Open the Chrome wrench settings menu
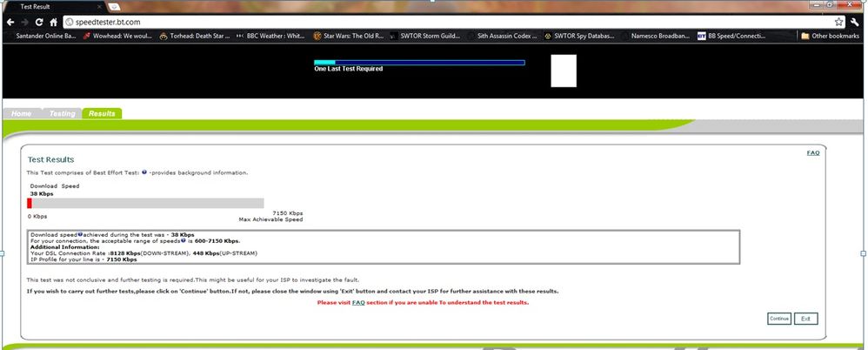 point(855,22)
